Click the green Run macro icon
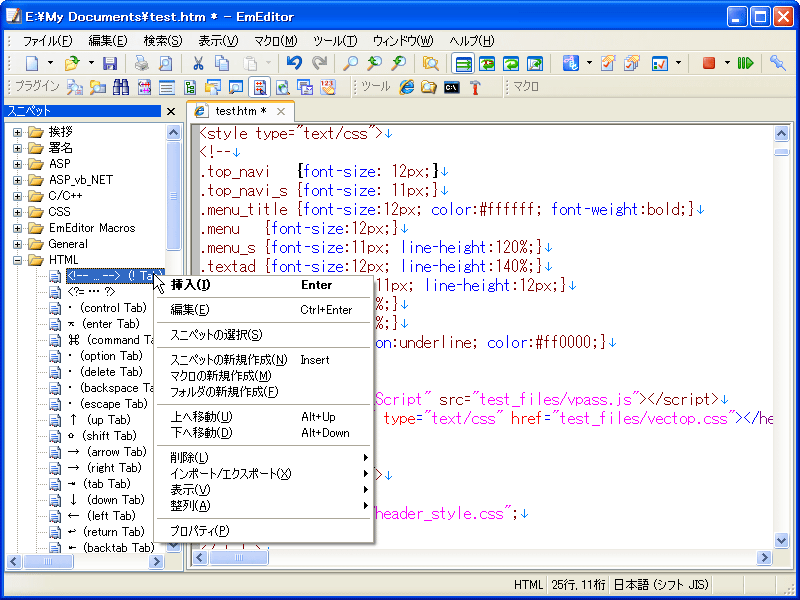This screenshot has width=800, height=600. tap(745, 63)
